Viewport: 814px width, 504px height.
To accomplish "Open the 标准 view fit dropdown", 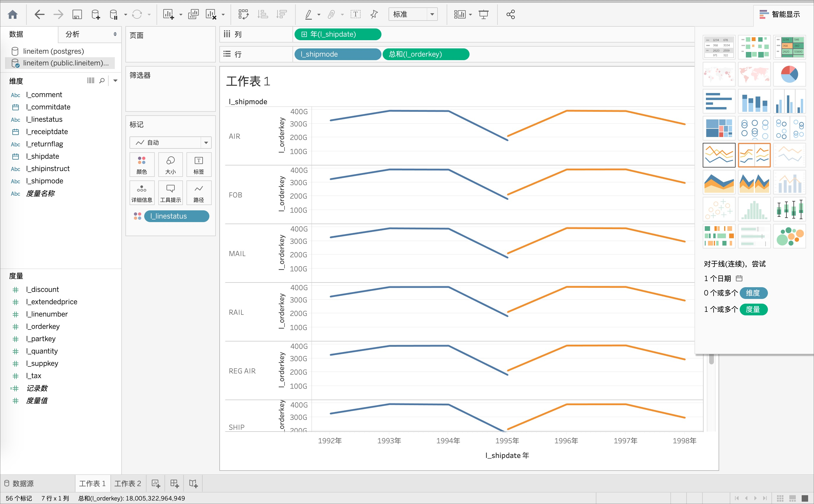I will click(x=433, y=14).
